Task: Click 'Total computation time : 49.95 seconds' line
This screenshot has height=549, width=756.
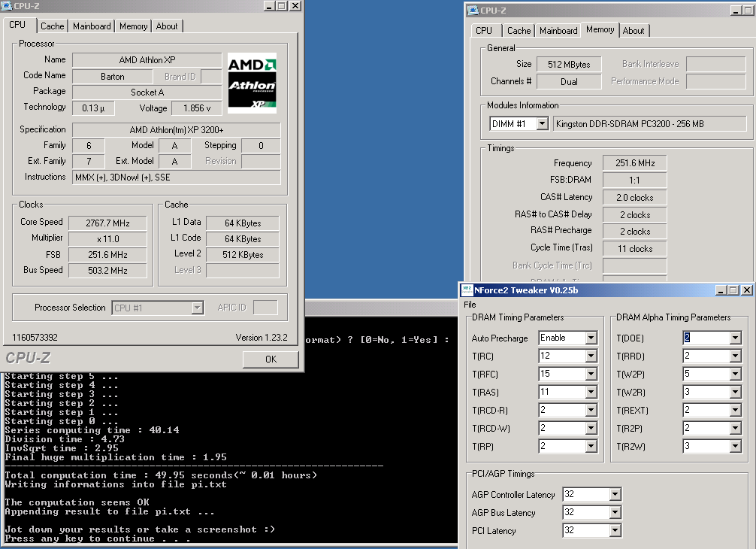Action: click(x=161, y=475)
